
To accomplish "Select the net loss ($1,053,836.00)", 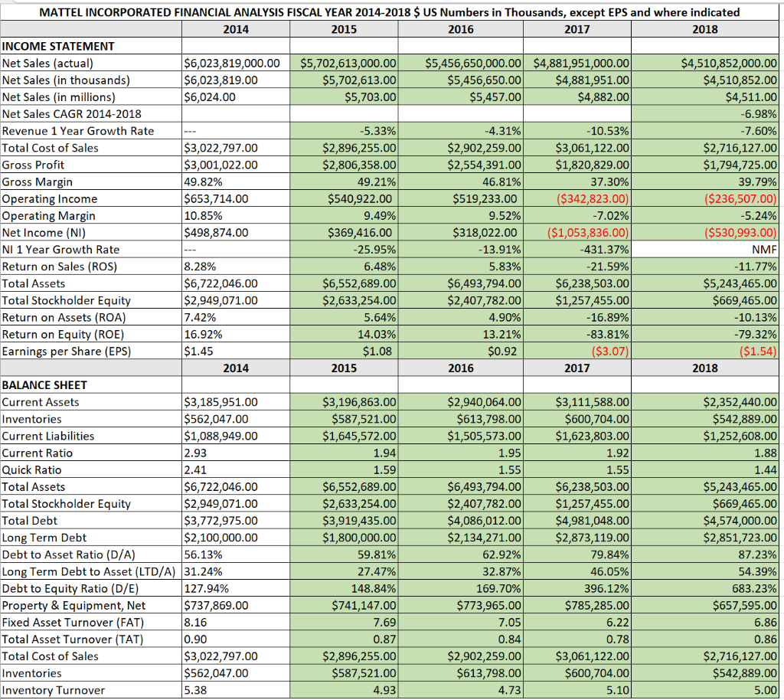I will [x=588, y=233].
